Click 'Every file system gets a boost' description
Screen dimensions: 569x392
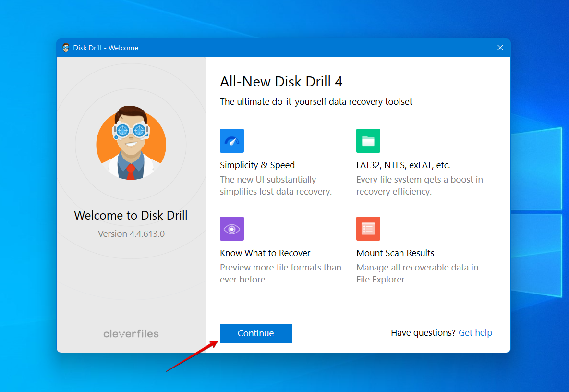(x=420, y=185)
